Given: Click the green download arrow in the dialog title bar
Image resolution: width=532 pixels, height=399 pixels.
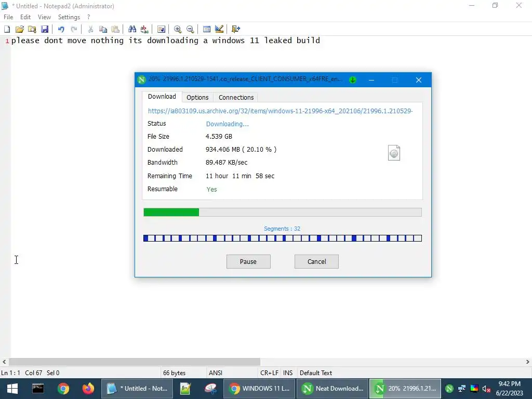Looking at the screenshot, I should [353, 80].
